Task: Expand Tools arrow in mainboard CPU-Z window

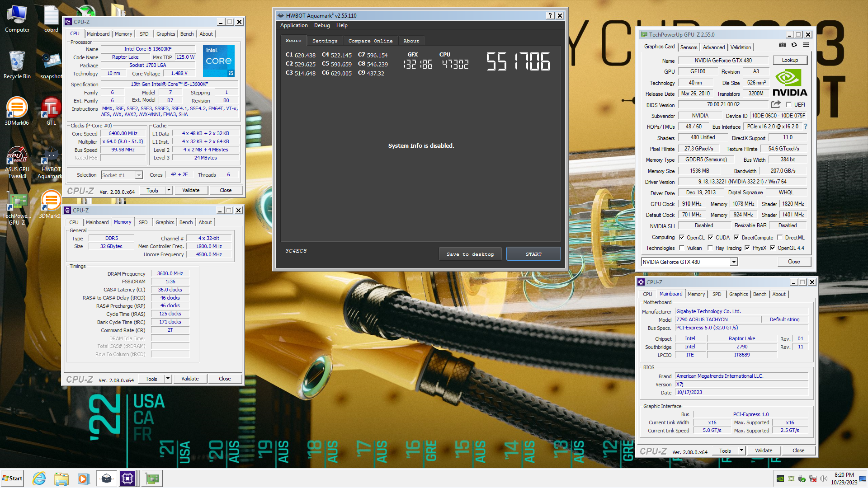Action: (741, 450)
